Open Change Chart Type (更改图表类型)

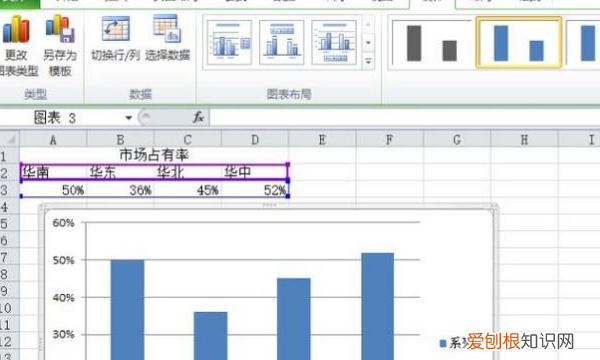coord(17,46)
